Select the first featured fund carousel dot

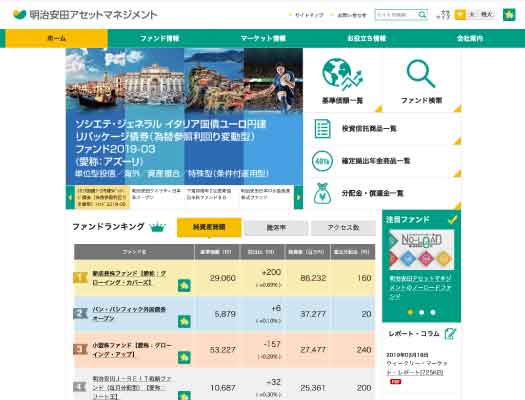click(x=410, y=312)
